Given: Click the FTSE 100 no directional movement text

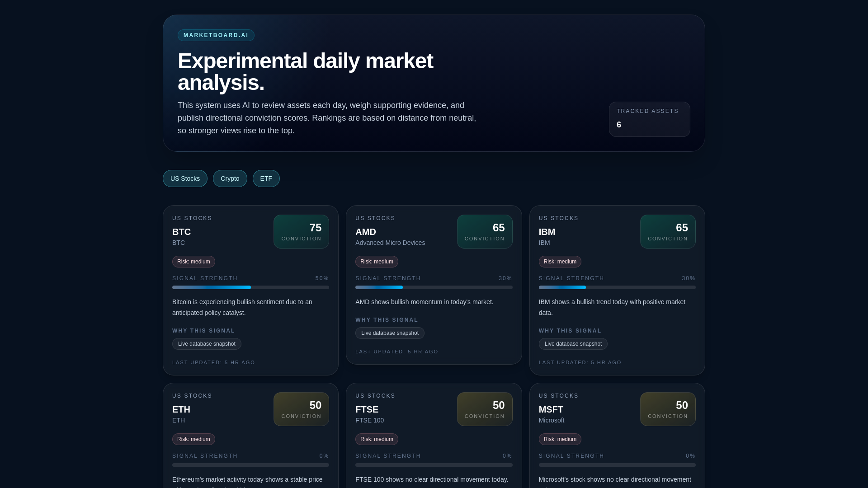Looking at the screenshot, I should 432,479.
